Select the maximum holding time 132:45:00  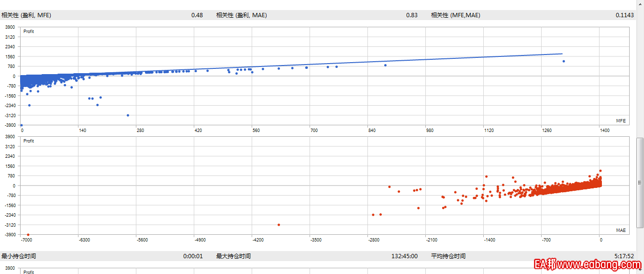[x=405, y=256]
